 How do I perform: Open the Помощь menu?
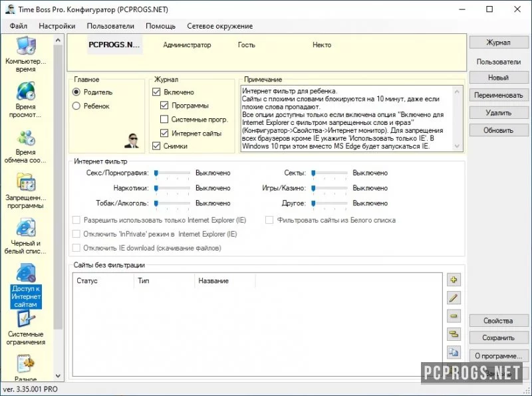click(x=160, y=26)
